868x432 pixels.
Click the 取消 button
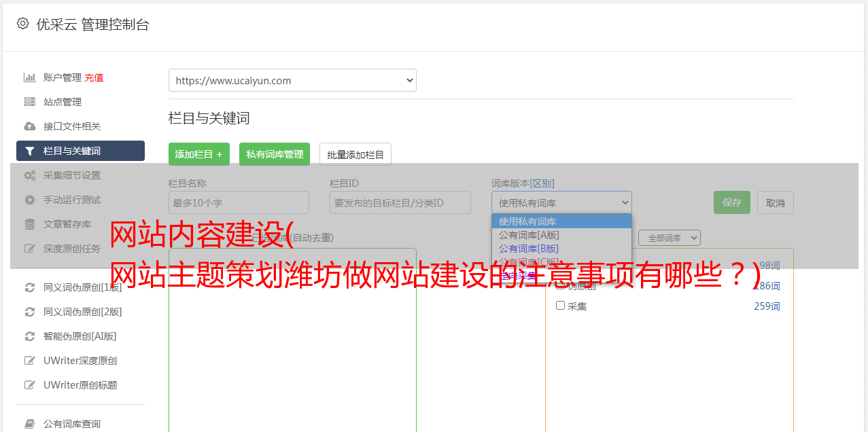click(776, 202)
